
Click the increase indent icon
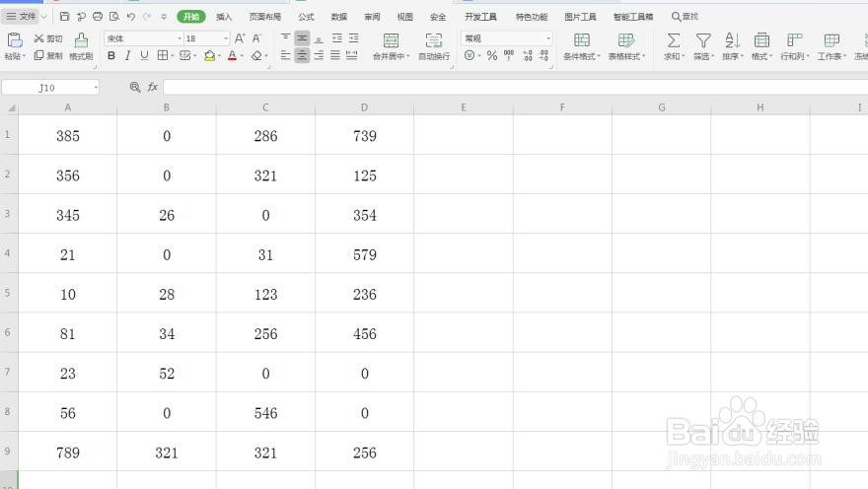pyautogui.click(x=354, y=38)
